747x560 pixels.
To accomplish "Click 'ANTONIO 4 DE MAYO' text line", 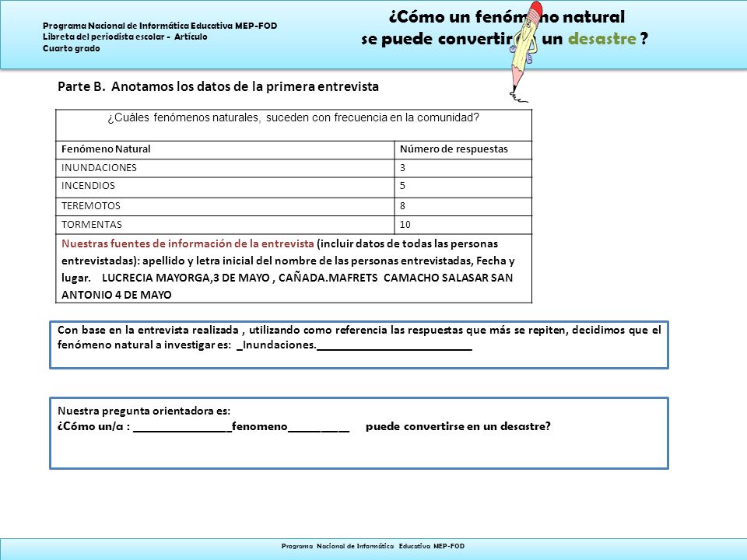I will (x=116, y=296).
